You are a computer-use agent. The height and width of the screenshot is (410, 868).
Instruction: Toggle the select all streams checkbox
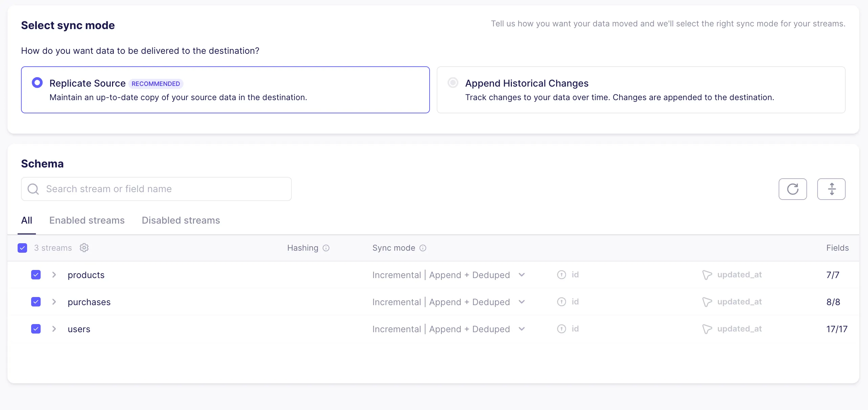click(x=22, y=248)
